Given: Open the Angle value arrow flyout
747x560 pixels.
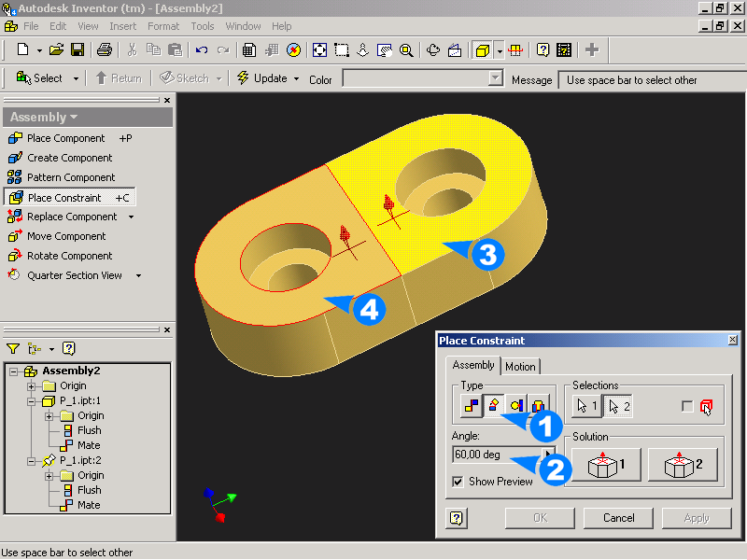Looking at the screenshot, I should point(549,455).
